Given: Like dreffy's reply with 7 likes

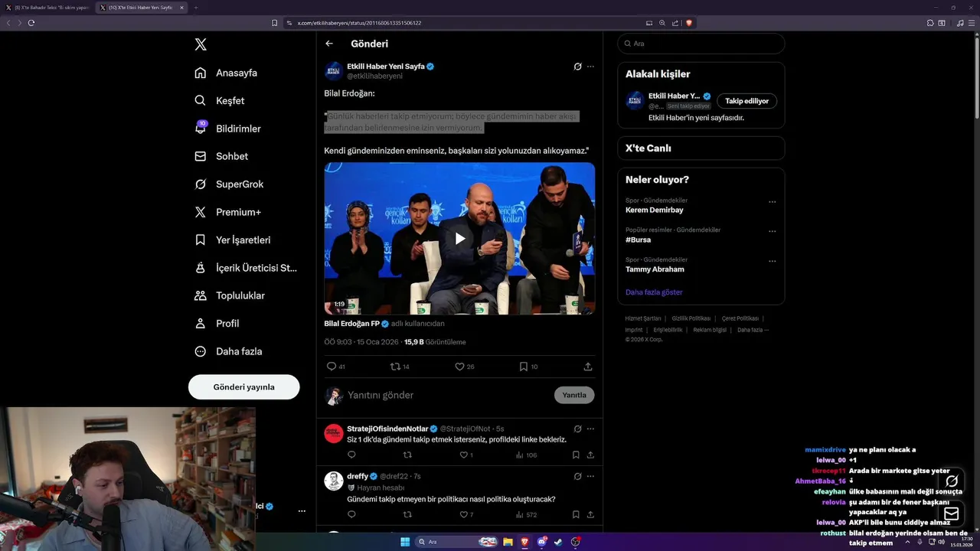Looking at the screenshot, I should 466,514.
